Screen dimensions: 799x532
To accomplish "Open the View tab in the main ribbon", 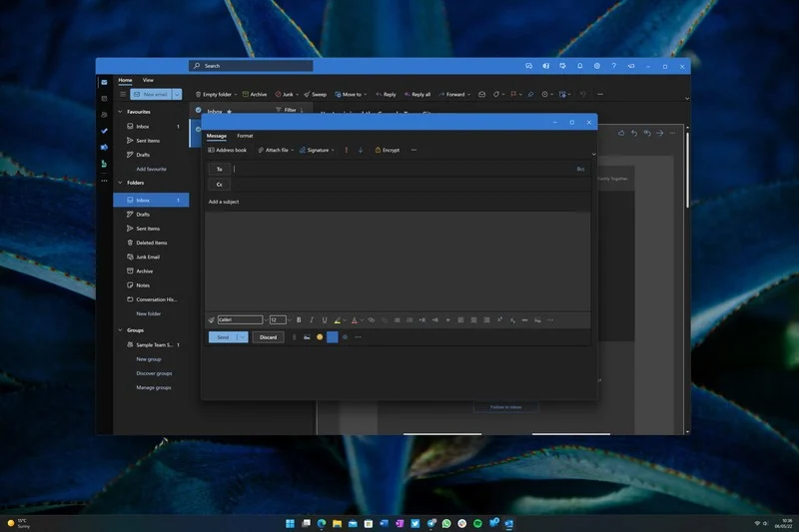I will tap(148, 80).
